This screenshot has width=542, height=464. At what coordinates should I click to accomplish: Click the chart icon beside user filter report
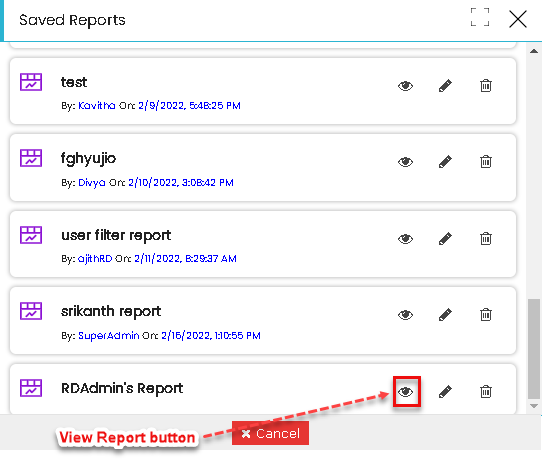click(31, 235)
